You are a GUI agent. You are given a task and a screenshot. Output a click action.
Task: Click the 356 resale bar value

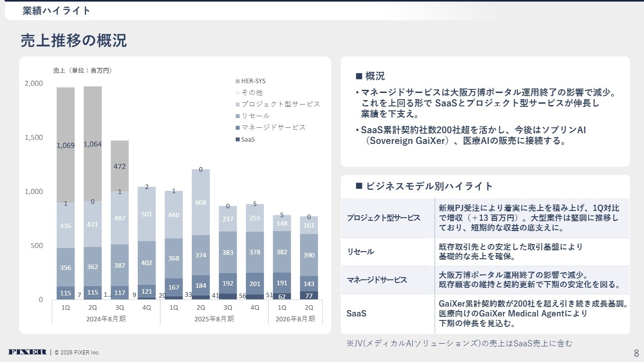tap(65, 268)
